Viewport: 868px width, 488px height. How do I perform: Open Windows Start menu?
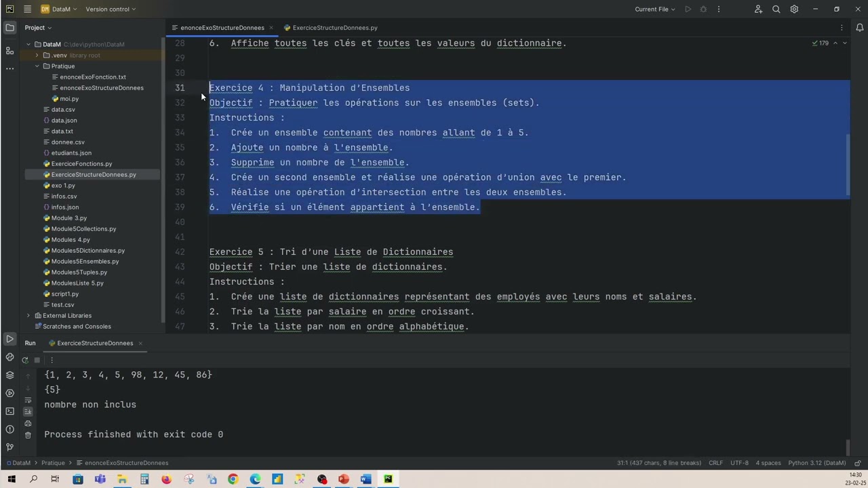tap(12, 479)
